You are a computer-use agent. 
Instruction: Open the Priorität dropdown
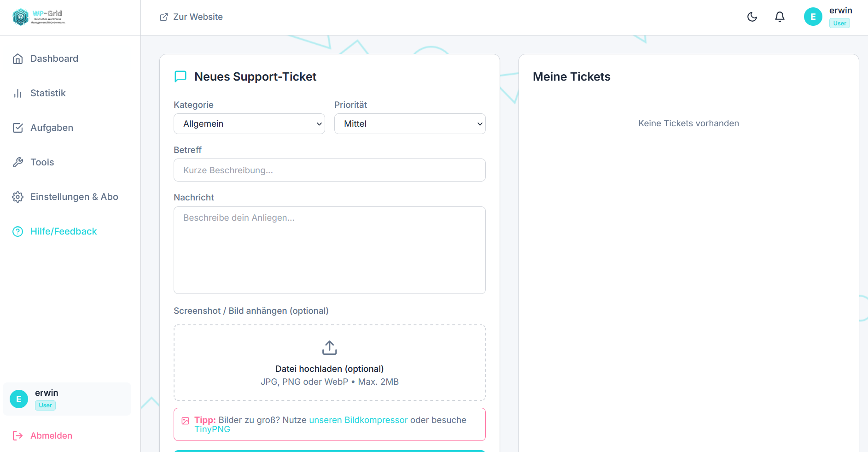[x=409, y=123]
